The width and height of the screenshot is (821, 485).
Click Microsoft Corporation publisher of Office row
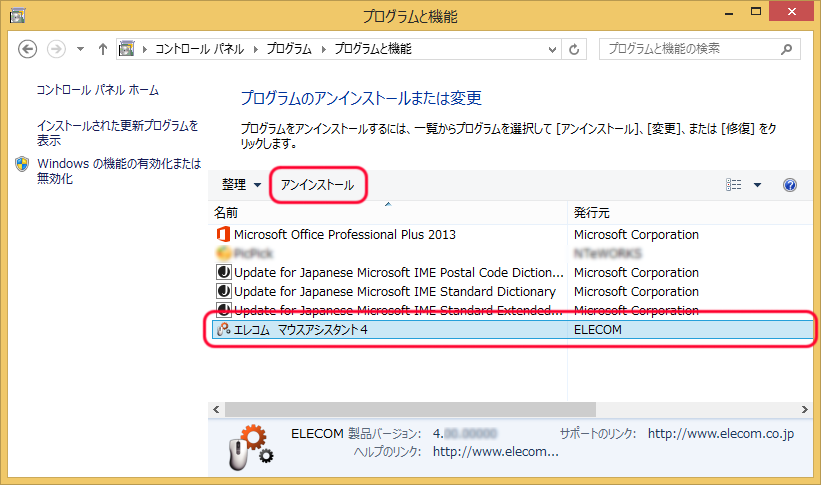coord(636,235)
